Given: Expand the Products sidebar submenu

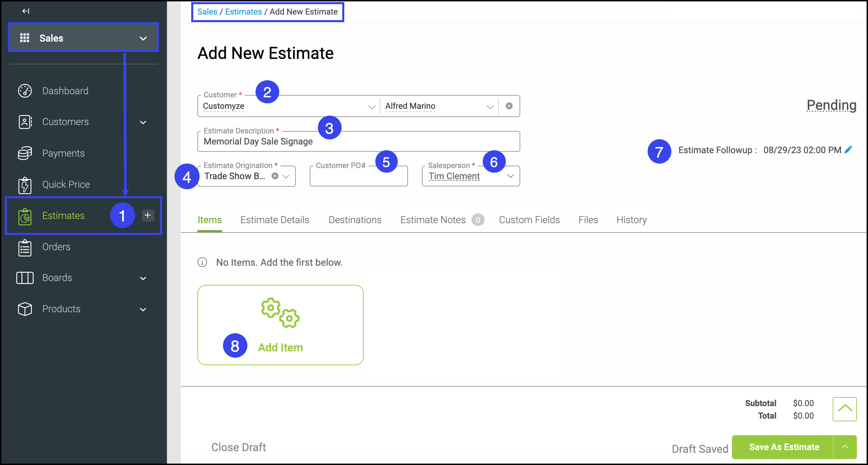Looking at the screenshot, I should tap(143, 309).
